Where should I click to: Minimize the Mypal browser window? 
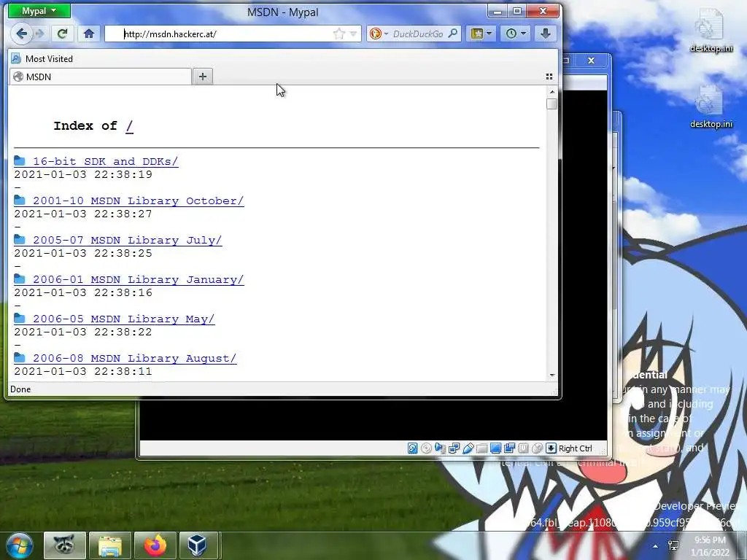tap(497, 11)
